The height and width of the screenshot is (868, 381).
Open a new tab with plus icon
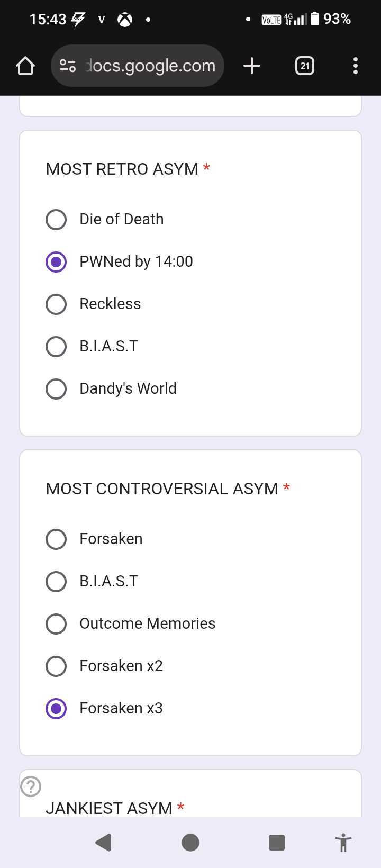click(x=252, y=66)
